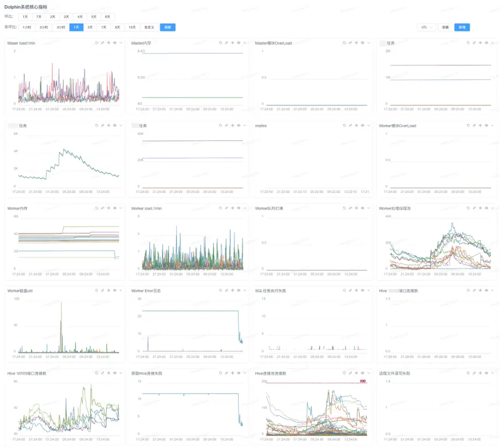The image size is (500, 448).
Task: Click link icon on Worker load.1min panel
Action: (226, 208)
